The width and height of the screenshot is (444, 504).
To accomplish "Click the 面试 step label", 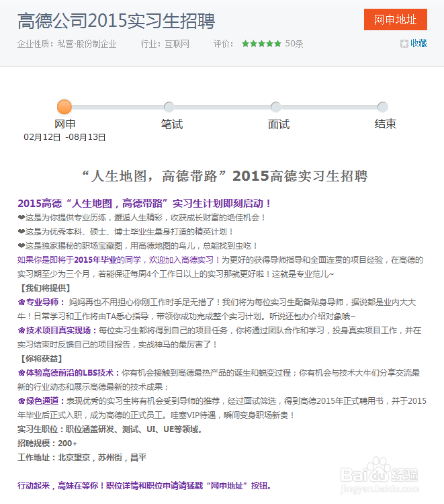I will tap(279, 124).
